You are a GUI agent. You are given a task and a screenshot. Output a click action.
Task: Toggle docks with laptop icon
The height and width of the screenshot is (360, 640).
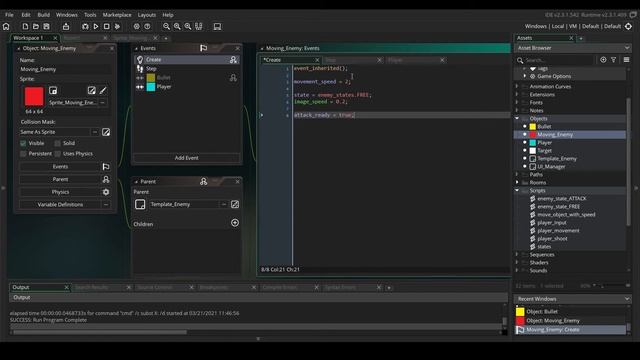tap(218, 27)
